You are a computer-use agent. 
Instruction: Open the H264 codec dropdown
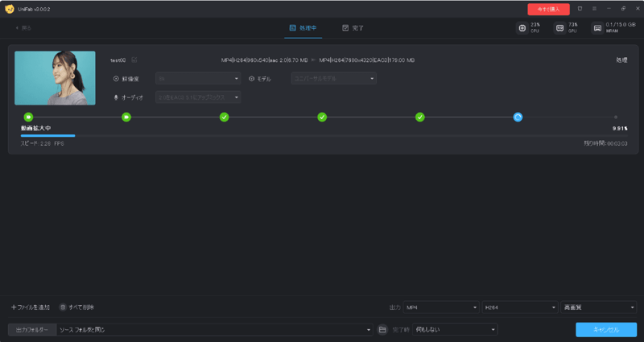(519, 307)
